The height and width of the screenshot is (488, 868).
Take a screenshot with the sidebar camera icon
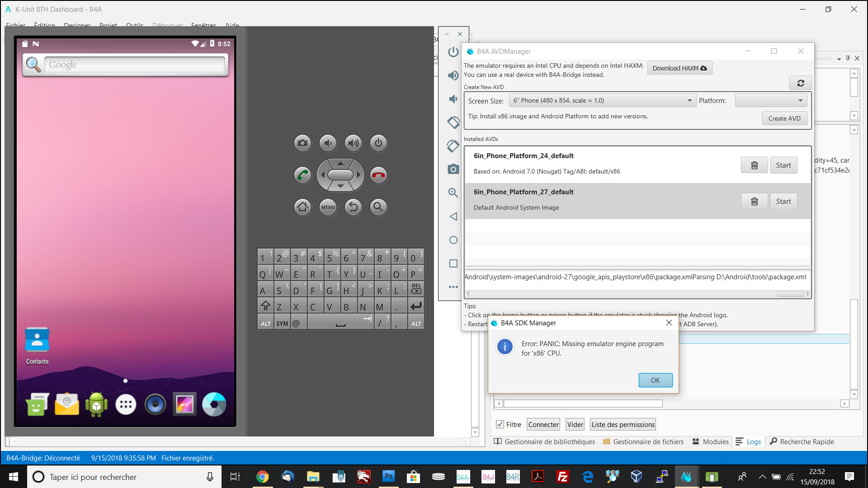coord(453,169)
